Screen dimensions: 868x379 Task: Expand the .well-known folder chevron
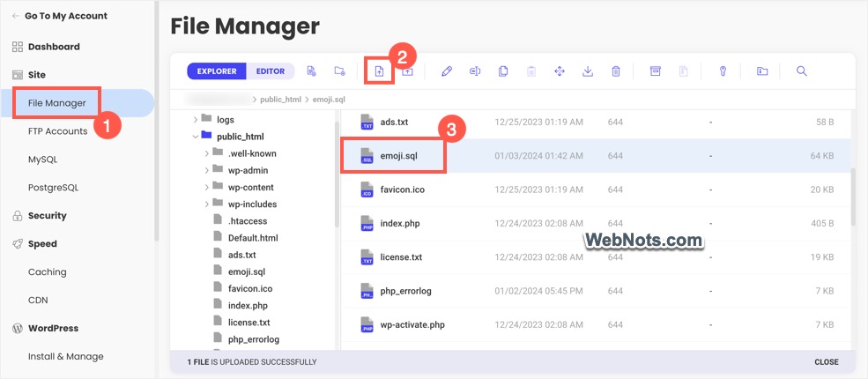(206, 153)
